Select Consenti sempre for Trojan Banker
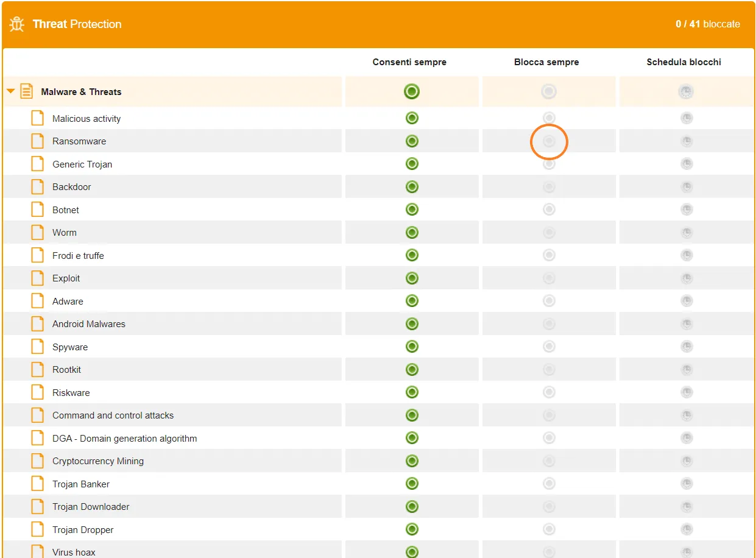Screen dimensions: 756x558 tap(412, 484)
